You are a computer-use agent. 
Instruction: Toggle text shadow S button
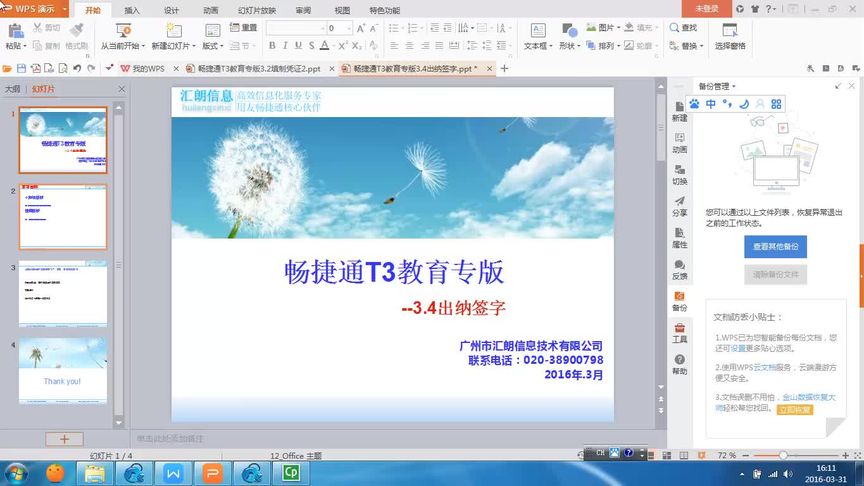click(311, 46)
